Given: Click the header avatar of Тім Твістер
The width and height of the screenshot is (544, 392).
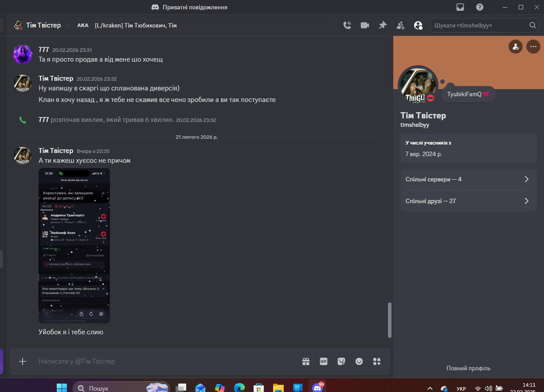Looking at the screenshot, I should 18,25.
